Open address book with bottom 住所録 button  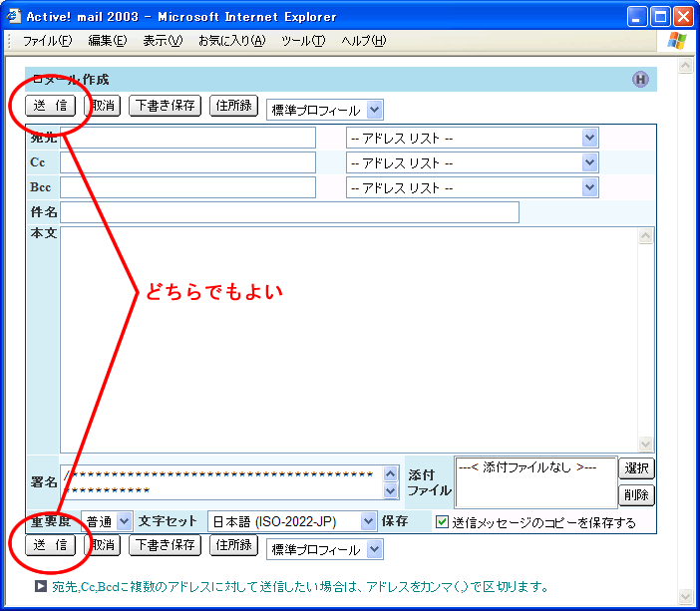(234, 545)
